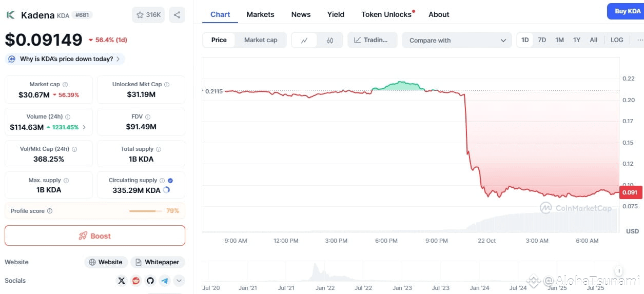Open TradingView chart button
Viewport: 644px width, 294px height.
pyautogui.click(x=372, y=40)
